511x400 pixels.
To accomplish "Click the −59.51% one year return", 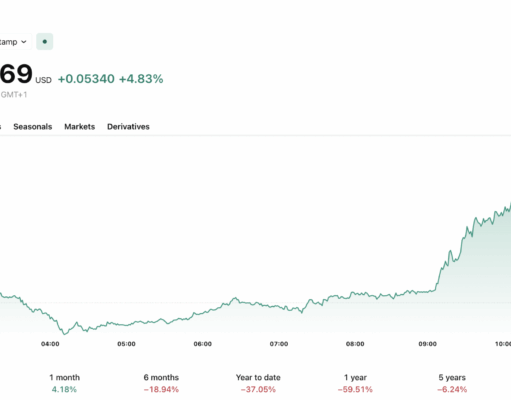I will point(355,389).
